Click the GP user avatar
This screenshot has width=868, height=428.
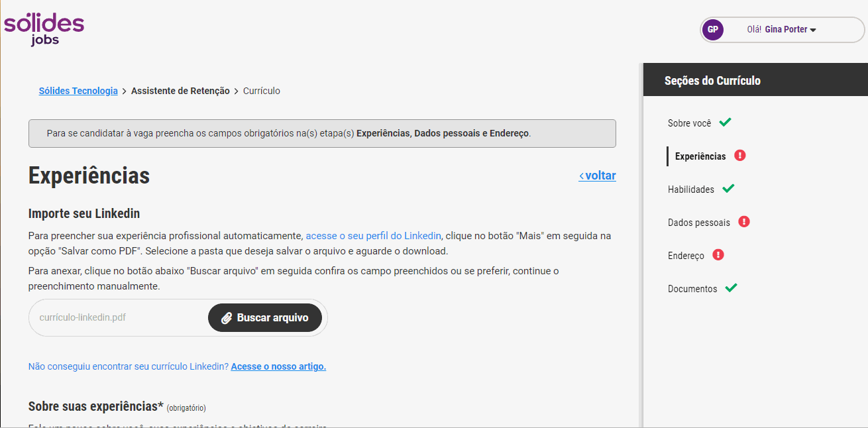click(713, 29)
